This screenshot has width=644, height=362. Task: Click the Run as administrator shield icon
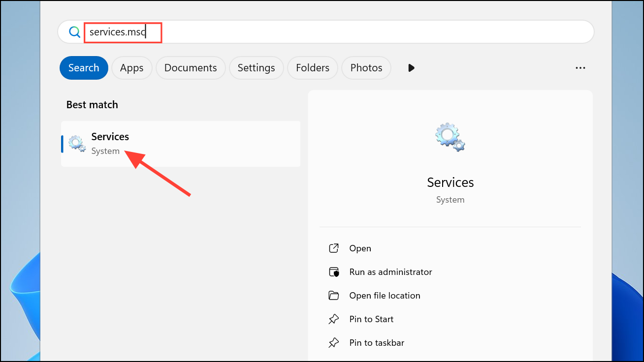[334, 272]
